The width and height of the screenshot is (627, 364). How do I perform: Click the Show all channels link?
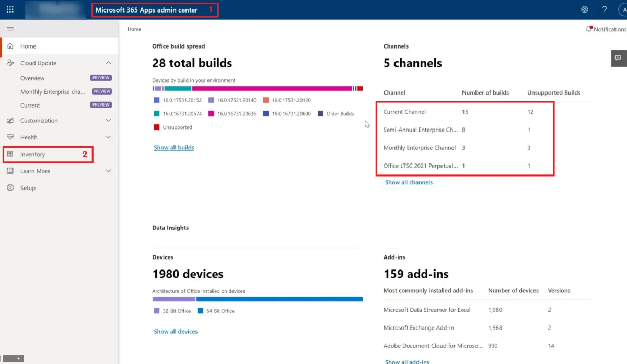pos(409,182)
